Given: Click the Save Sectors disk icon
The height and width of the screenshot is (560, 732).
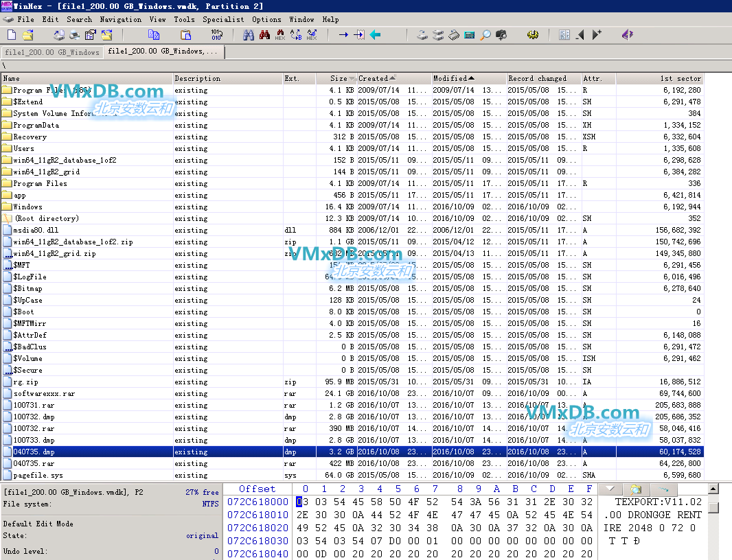Looking at the screenshot, I should [x=59, y=34].
